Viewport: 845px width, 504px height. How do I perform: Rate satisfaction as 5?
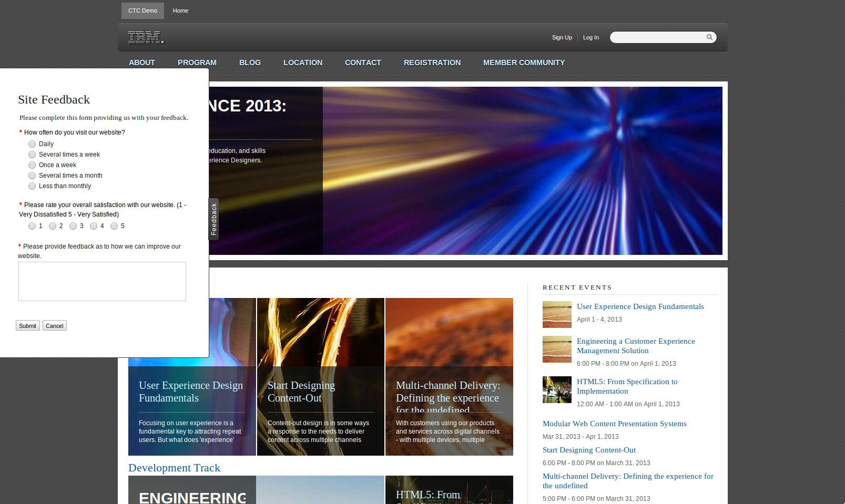click(x=114, y=226)
